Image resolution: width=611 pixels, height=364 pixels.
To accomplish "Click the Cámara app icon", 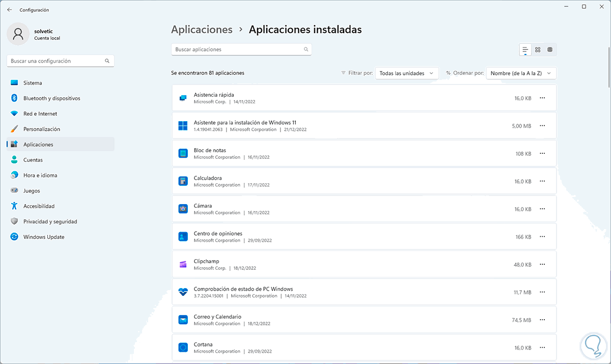I will (x=183, y=209).
